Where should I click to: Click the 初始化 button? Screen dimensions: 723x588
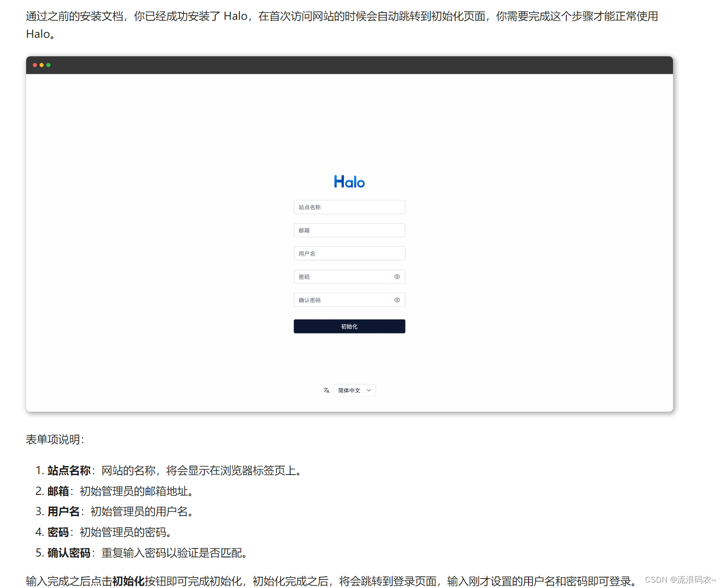click(349, 327)
